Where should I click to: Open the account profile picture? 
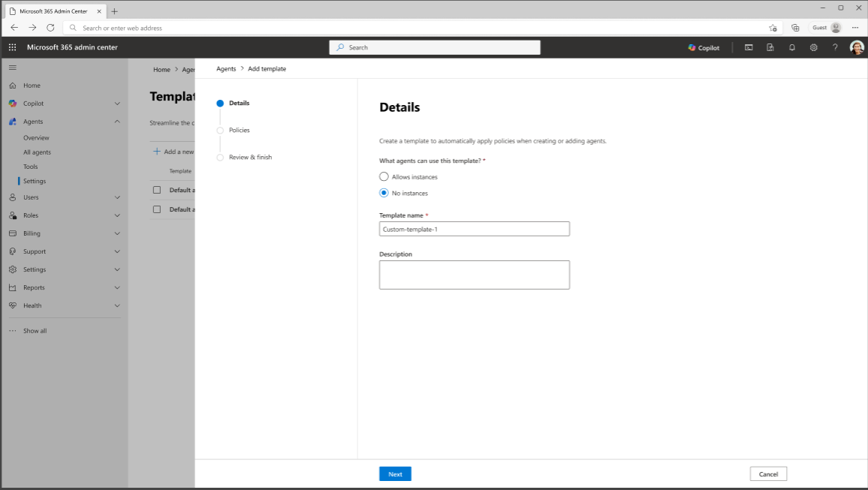coord(857,47)
